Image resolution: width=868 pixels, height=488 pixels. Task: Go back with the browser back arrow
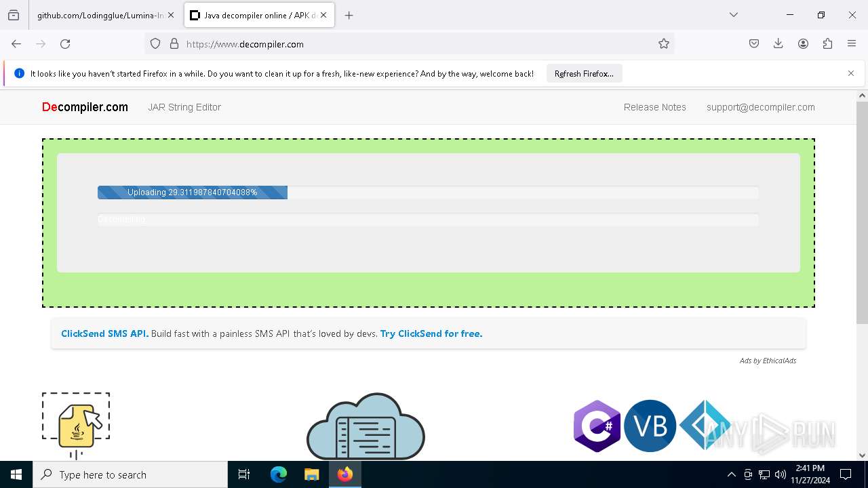pos(16,43)
